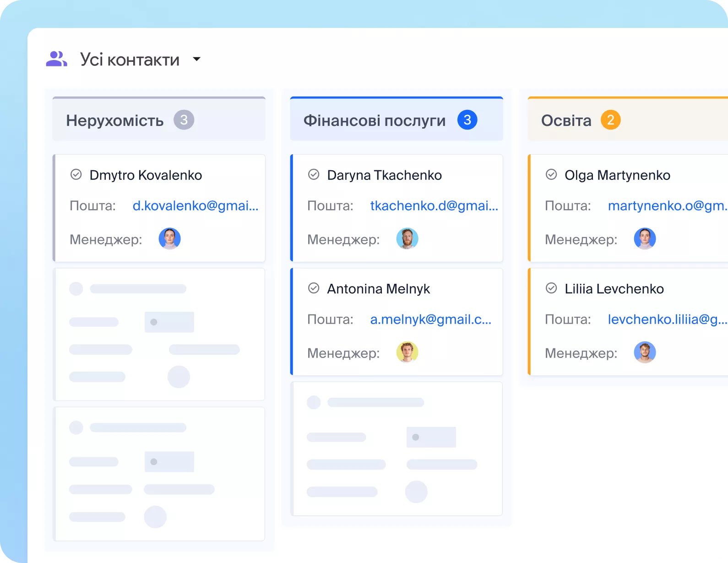Image resolution: width=728 pixels, height=563 pixels.
Task: Click the Освіта count badge 2
Action: coord(610,120)
